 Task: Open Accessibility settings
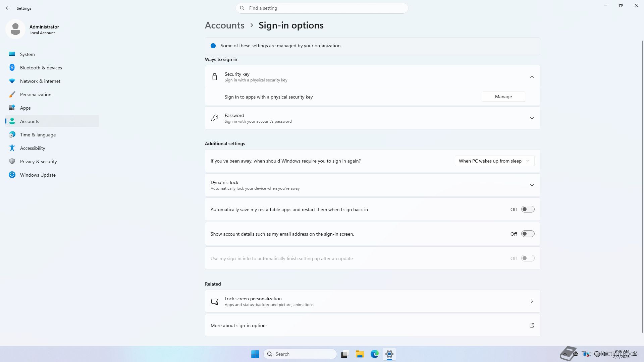pos(33,148)
